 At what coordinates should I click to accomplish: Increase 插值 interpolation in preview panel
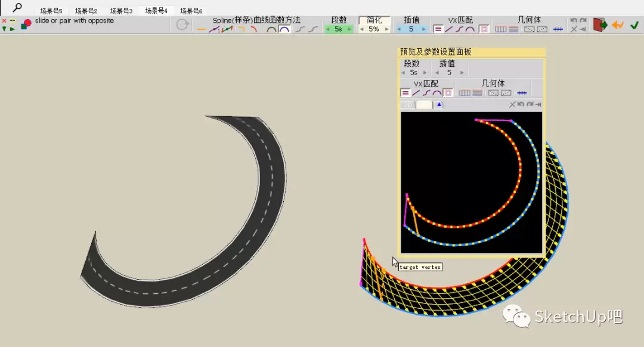coord(462,73)
